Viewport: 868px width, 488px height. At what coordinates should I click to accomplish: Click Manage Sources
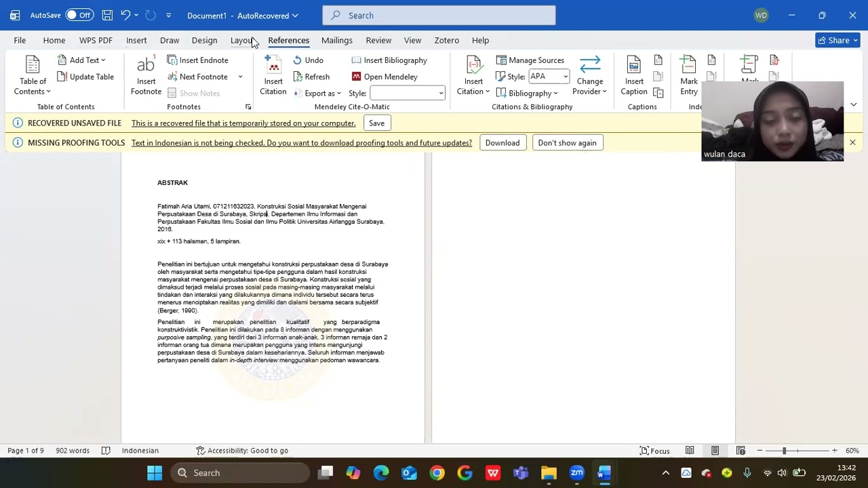click(530, 60)
